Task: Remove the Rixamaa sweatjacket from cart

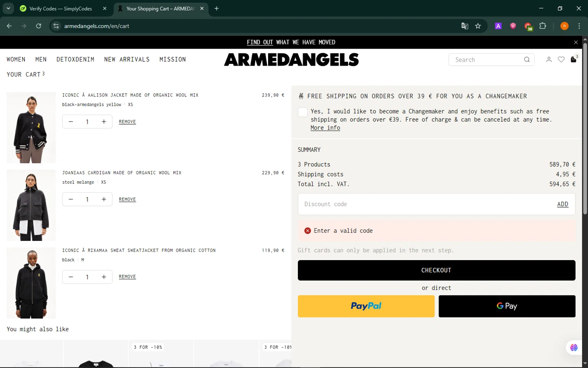Action: (127, 277)
